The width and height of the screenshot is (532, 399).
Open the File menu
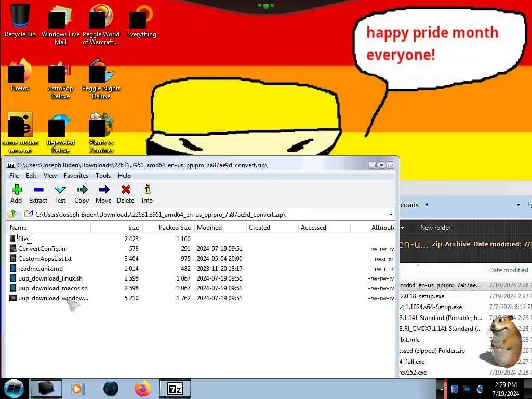point(14,176)
